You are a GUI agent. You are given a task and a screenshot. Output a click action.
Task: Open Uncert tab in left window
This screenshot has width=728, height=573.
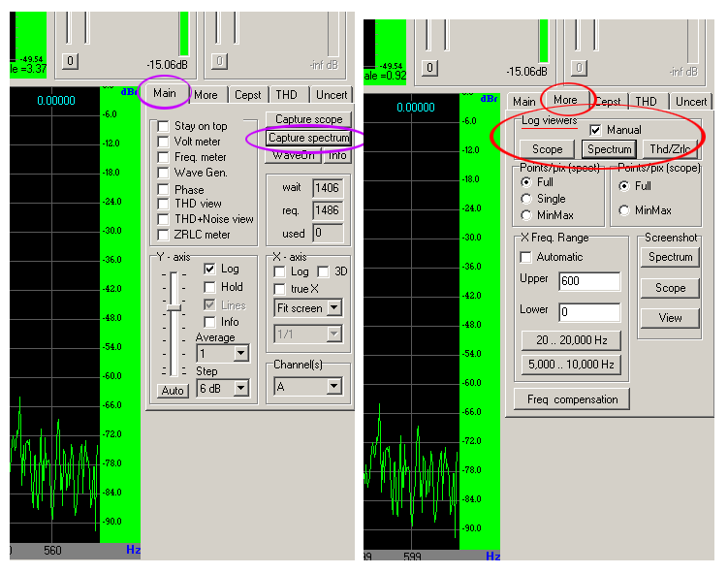331,95
